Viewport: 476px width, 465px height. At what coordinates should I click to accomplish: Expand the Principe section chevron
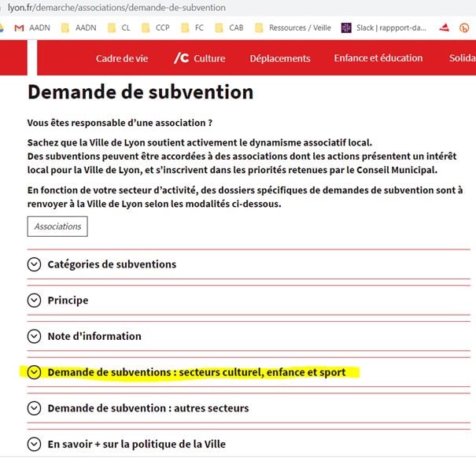34,301
